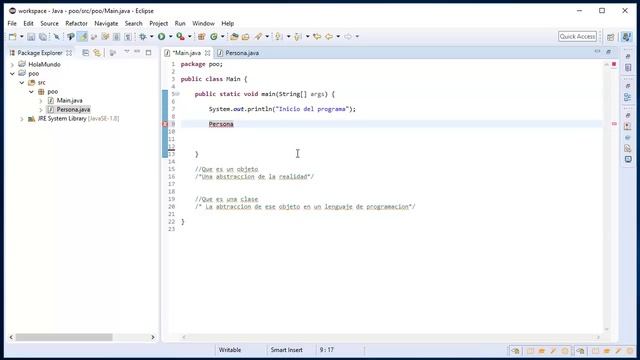The image size is (640, 360).
Task: Open the File menu
Action: click(12, 23)
